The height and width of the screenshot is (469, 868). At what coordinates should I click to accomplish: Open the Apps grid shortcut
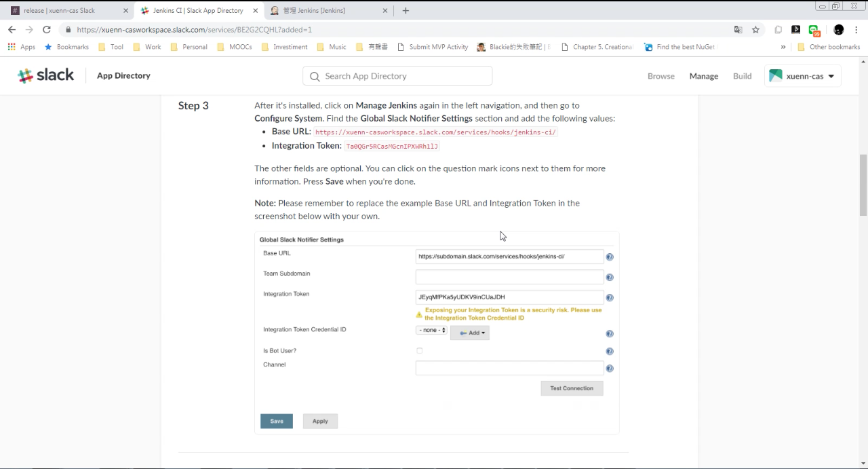click(21, 47)
